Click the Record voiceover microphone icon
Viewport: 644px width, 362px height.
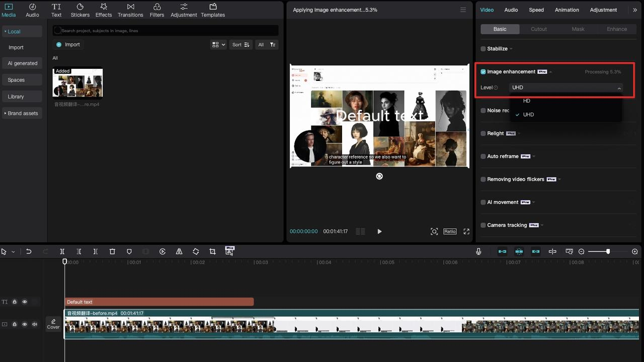coord(478,251)
